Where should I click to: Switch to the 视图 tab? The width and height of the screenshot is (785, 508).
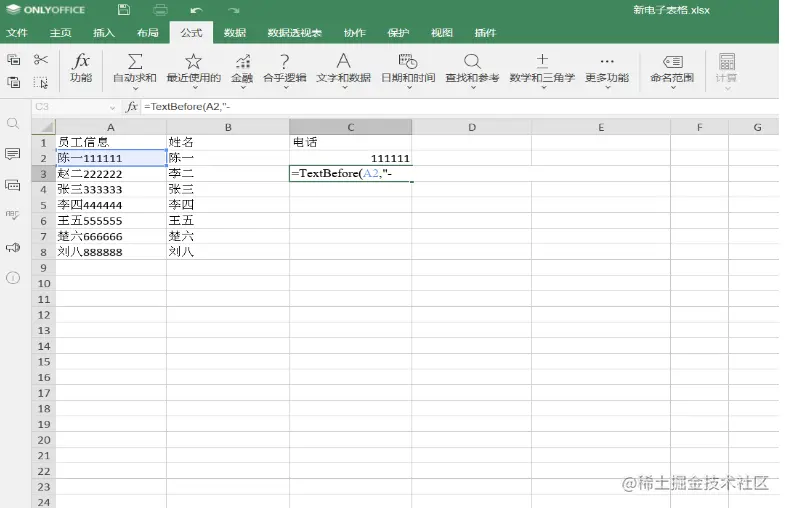click(x=442, y=33)
